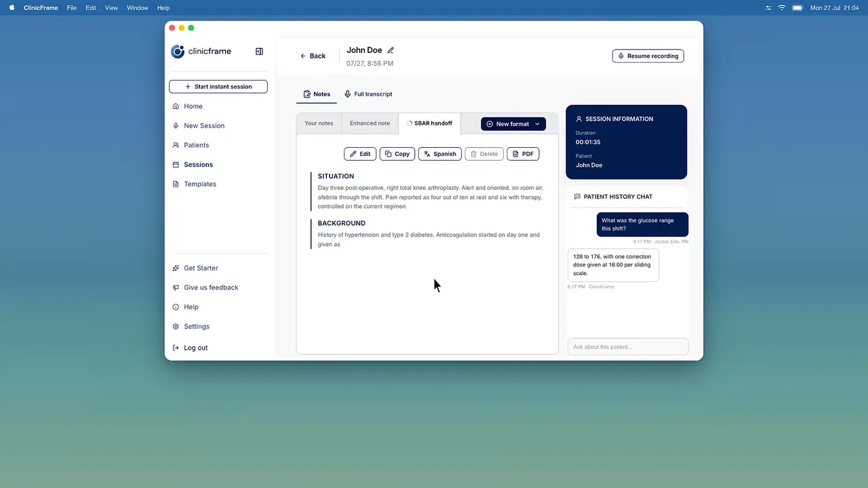Click the Help icon in sidebar
This screenshot has height=488, width=868.
coord(176,307)
